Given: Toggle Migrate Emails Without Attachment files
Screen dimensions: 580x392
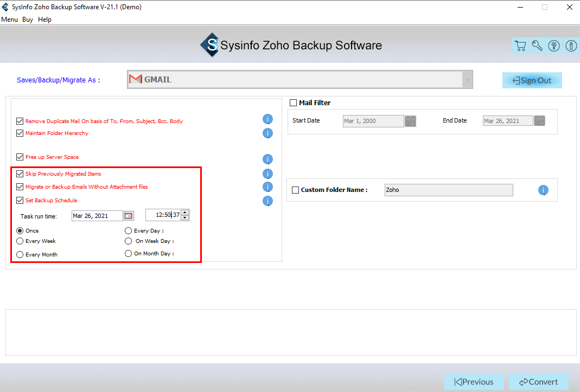Looking at the screenshot, I should click(20, 187).
